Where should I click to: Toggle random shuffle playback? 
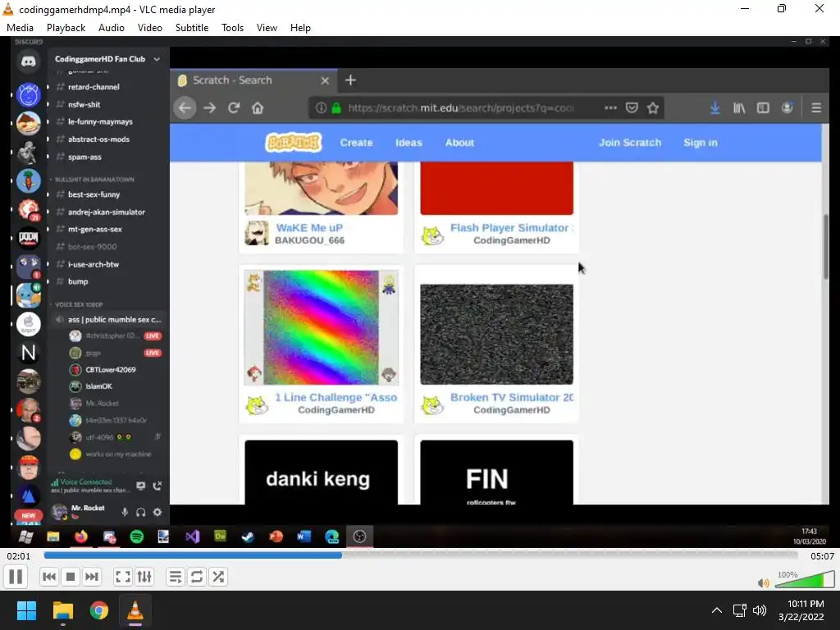pyautogui.click(x=218, y=577)
